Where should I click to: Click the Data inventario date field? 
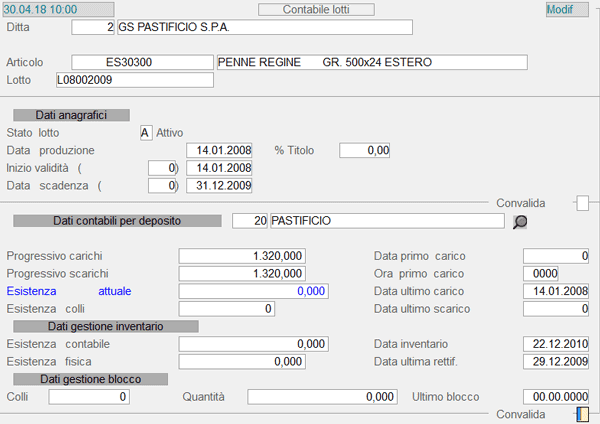(556, 344)
